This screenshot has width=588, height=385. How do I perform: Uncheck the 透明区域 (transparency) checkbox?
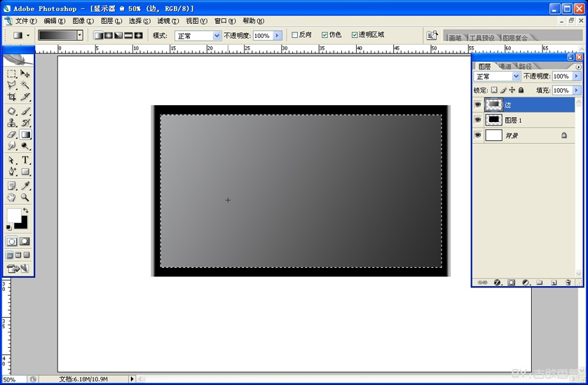[355, 35]
